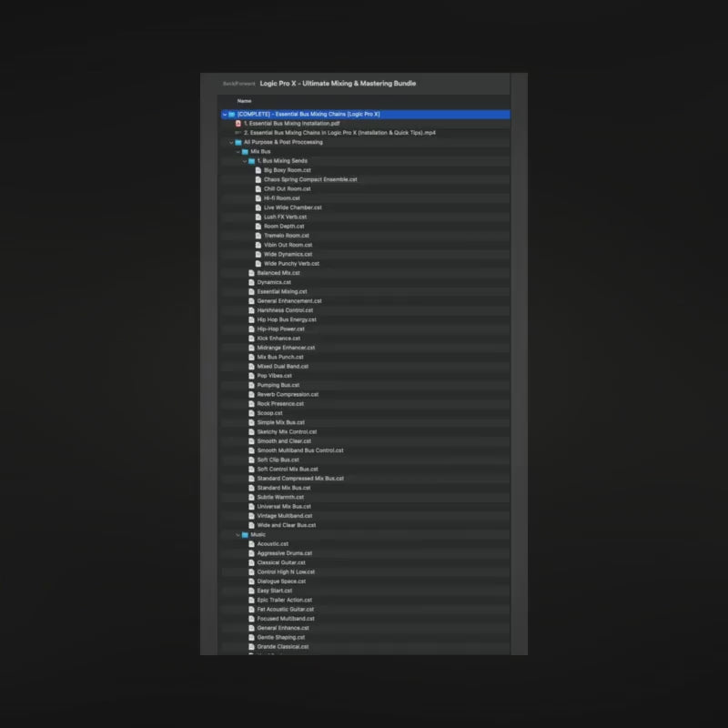Click the MP4 video file icon
Viewport: 728px width, 728px height.
click(238, 133)
